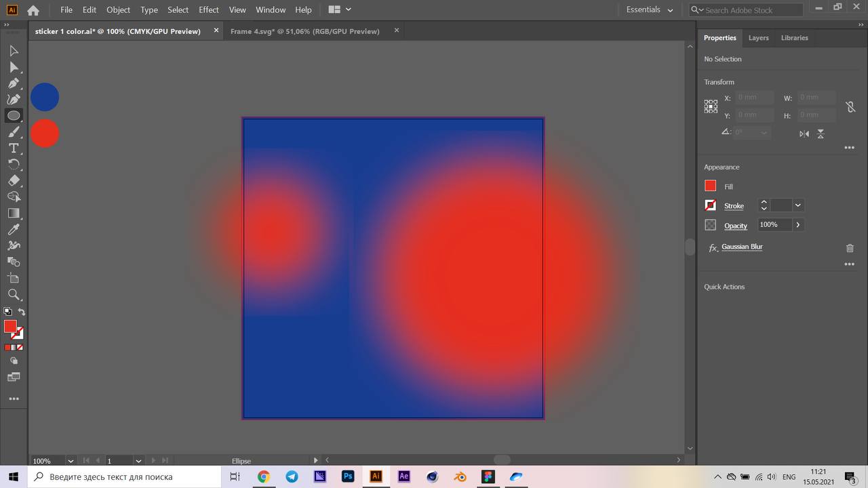Flip along vertical axis in Transform
This screenshot has height=488, width=868.
(821, 134)
